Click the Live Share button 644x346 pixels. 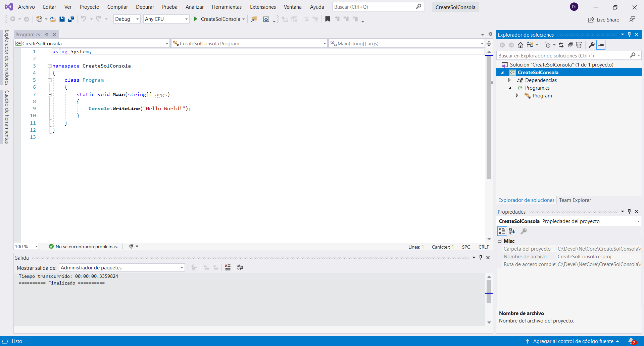click(604, 20)
